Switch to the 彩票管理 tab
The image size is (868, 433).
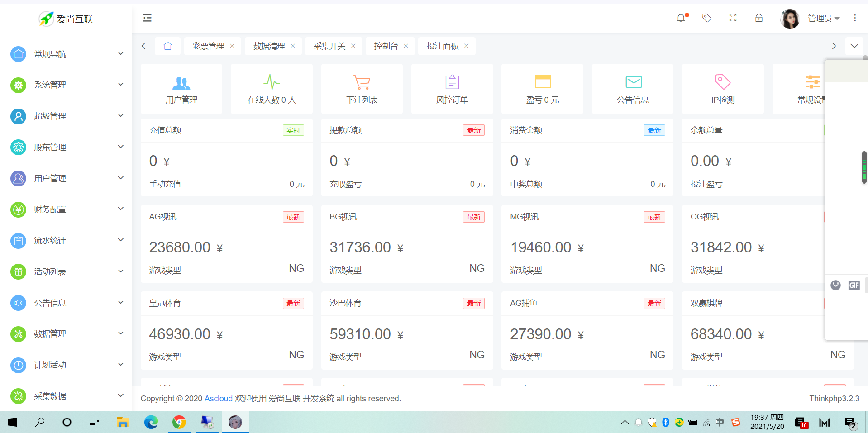click(208, 46)
